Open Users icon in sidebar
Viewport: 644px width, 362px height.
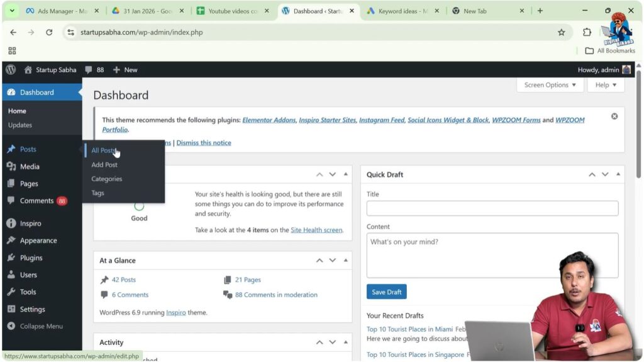click(x=11, y=274)
